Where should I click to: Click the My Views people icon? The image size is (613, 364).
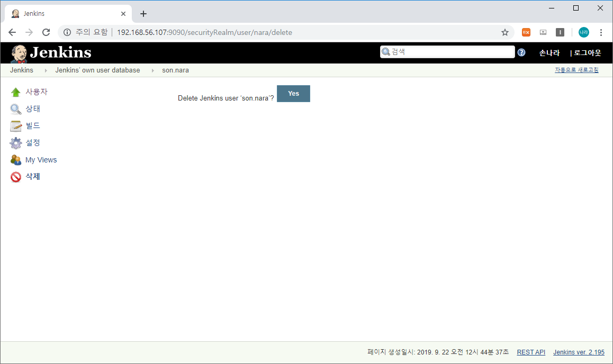pos(16,160)
